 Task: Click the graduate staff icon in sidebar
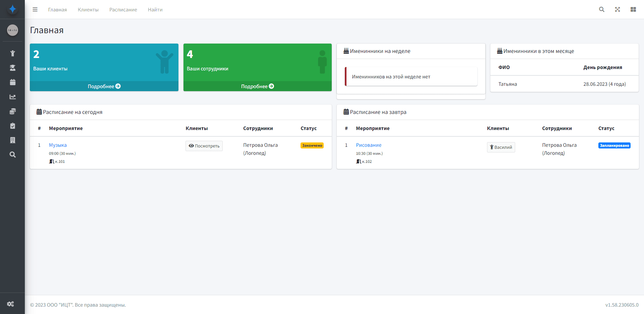pyautogui.click(x=12, y=68)
